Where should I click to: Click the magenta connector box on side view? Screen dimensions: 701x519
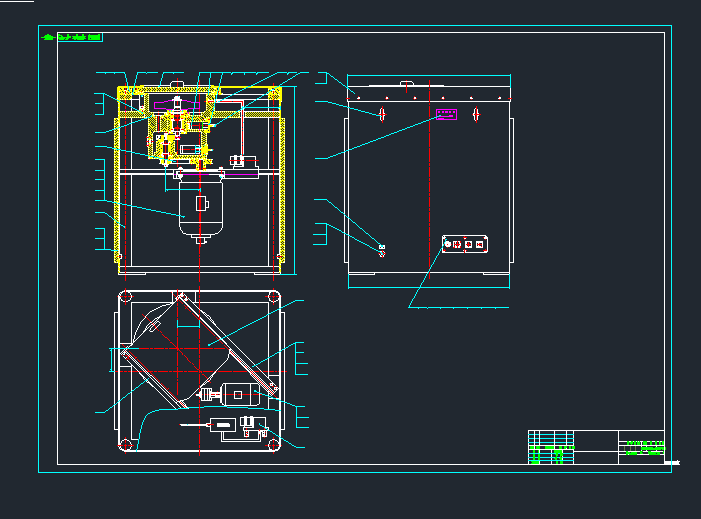tap(446, 114)
